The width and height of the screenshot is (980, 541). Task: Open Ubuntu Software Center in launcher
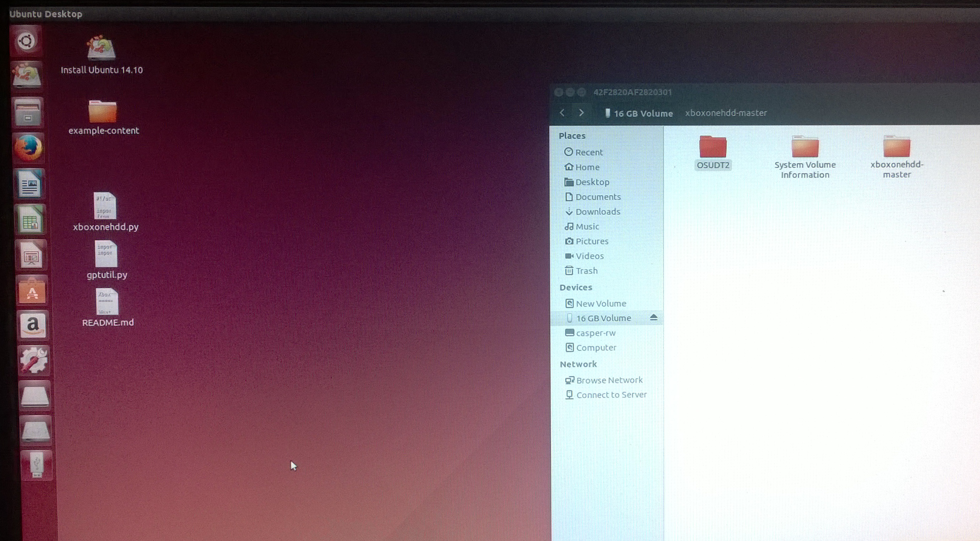click(x=32, y=291)
